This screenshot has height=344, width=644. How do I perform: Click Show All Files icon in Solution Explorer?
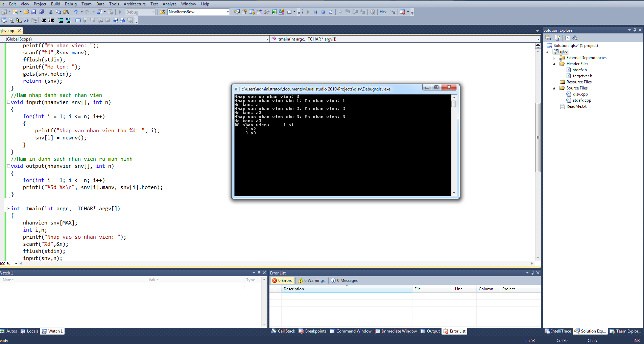tap(558, 38)
